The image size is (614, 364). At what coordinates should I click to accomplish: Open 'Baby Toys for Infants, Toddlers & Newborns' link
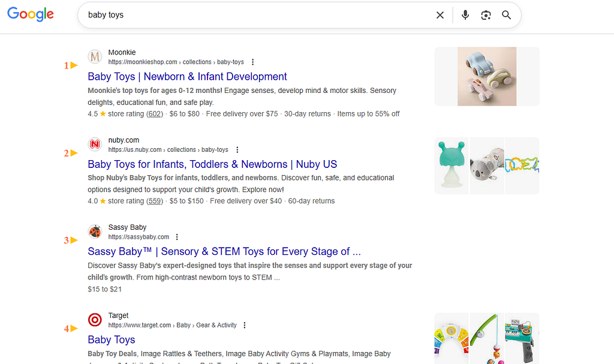pyautogui.click(x=212, y=164)
